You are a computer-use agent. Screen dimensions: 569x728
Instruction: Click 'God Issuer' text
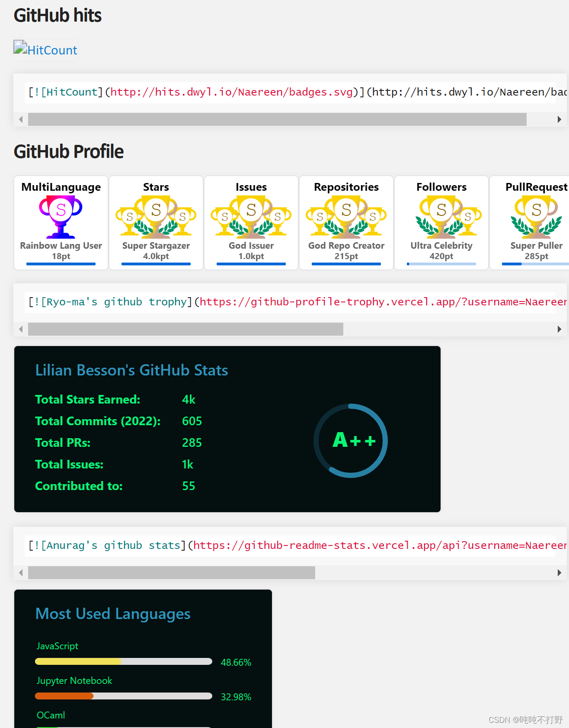[251, 246]
